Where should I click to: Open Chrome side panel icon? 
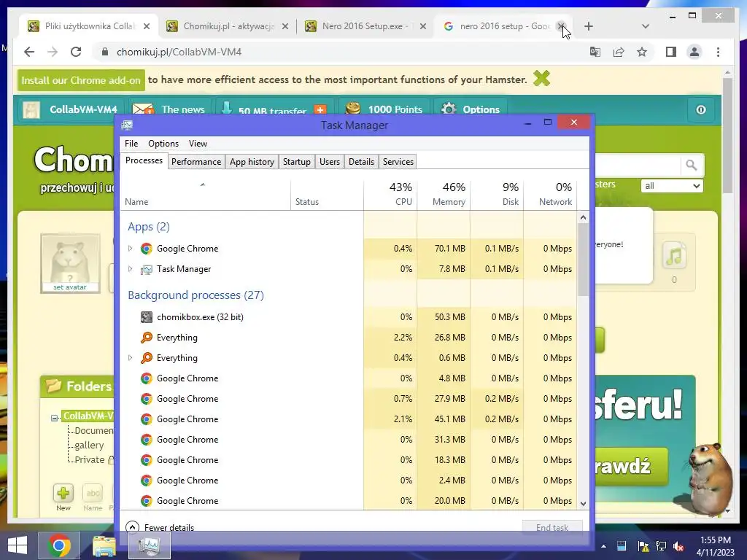(671, 52)
